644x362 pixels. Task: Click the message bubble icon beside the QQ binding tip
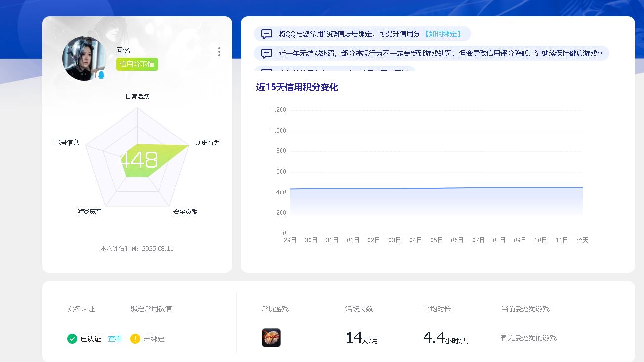[266, 33]
